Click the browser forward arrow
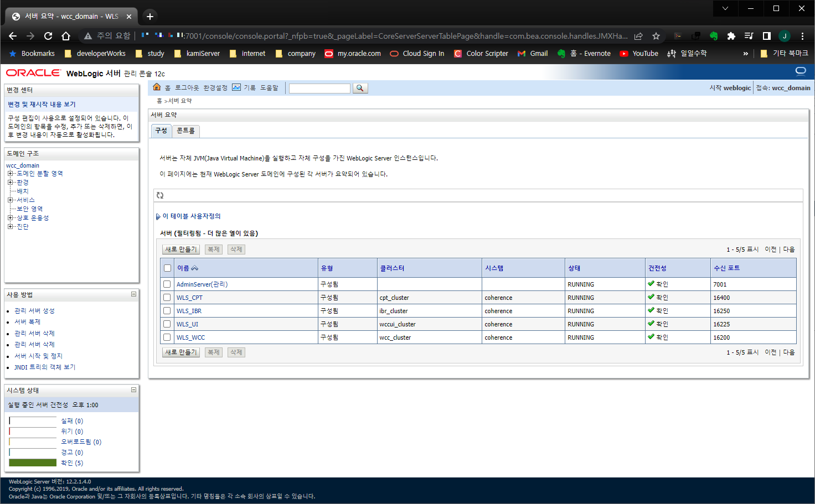The height and width of the screenshot is (504, 815). 30,36
